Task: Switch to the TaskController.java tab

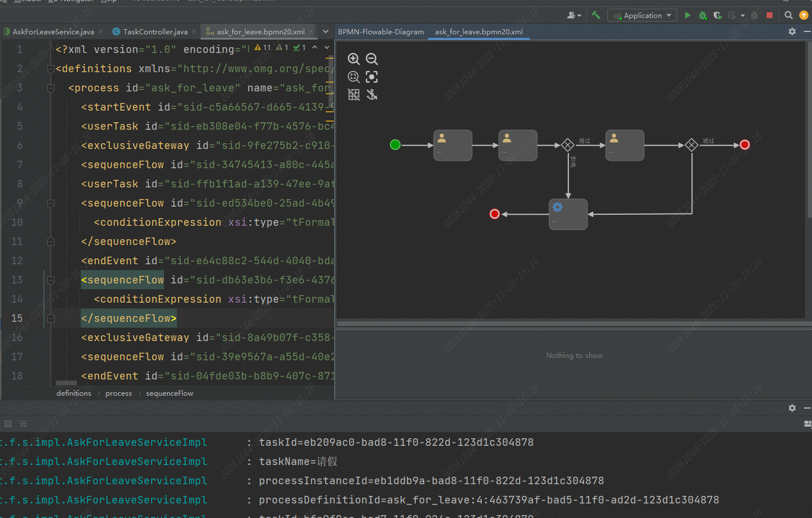Action: click(x=155, y=32)
